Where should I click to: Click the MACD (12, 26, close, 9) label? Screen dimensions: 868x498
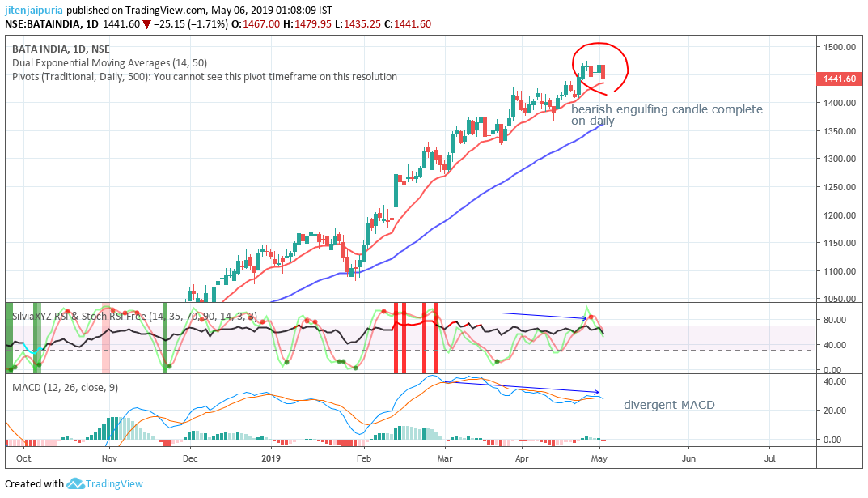tap(66, 387)
